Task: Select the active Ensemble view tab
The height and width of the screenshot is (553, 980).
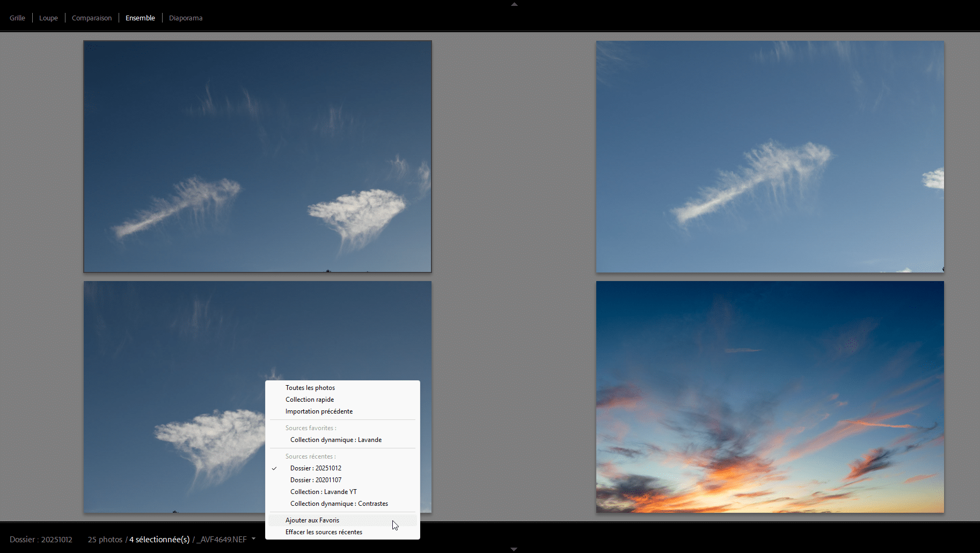Action: tap(140, 18)
